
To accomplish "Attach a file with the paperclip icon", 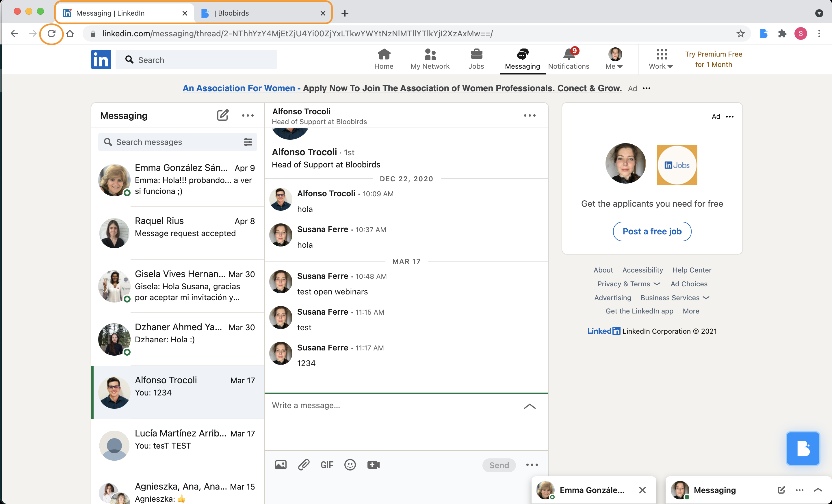I will [x=304, y=465].
